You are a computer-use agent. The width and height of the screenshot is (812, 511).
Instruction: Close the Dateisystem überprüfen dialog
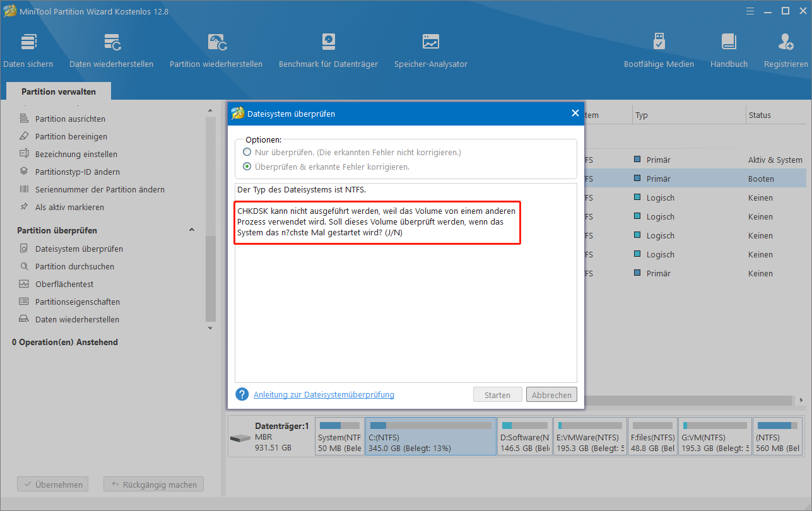(x=575, y=114)
